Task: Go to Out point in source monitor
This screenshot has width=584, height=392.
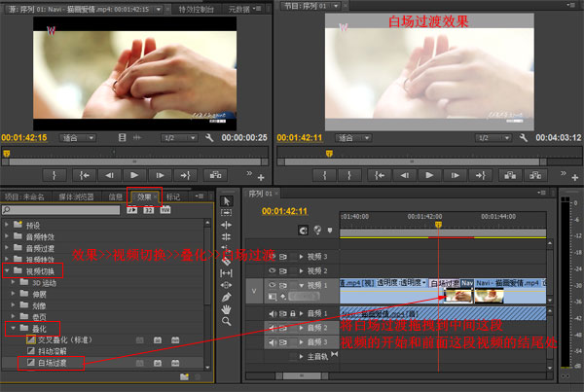Action: pos(185,175)
